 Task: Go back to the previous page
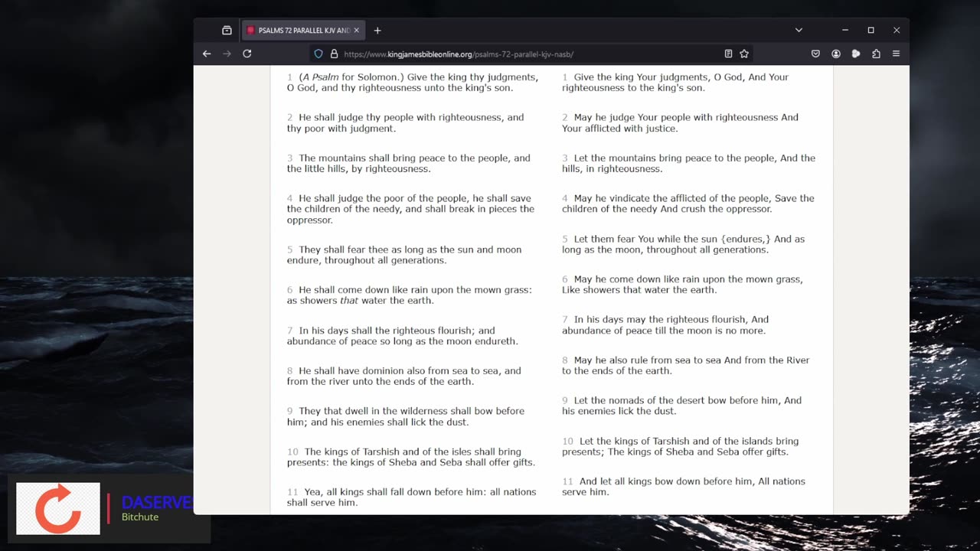(x=207, y=54)
